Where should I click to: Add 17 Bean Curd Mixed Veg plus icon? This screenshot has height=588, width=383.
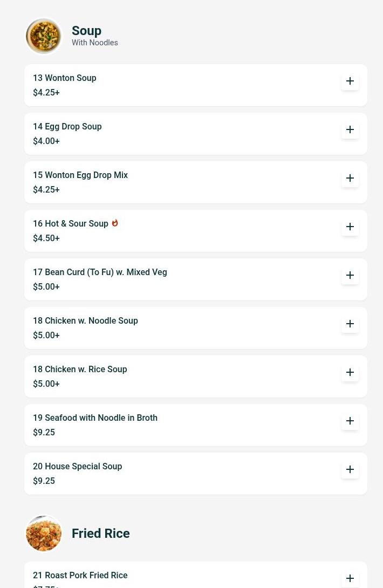[x=350, y=275]
